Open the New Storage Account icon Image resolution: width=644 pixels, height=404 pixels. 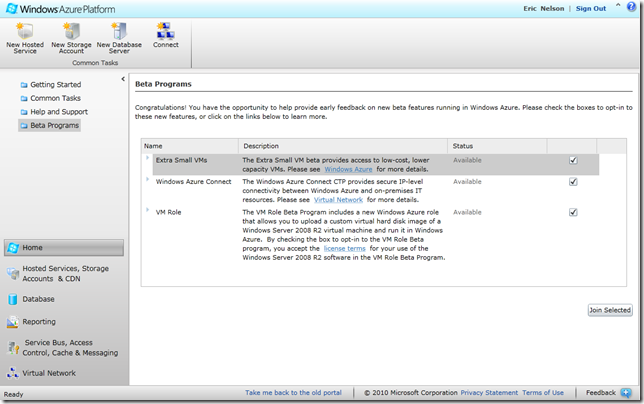click(71, 31)
